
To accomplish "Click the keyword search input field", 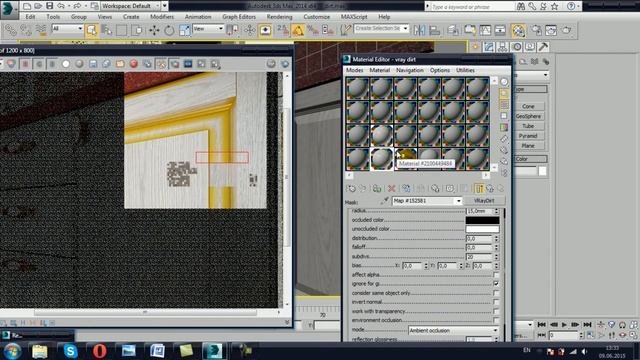I will coord(473,6).
